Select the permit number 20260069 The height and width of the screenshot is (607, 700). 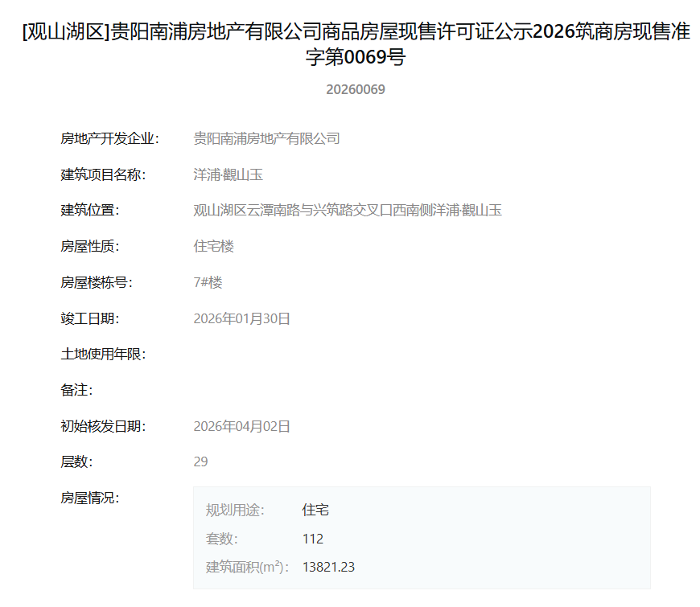(x=356, y=90)
